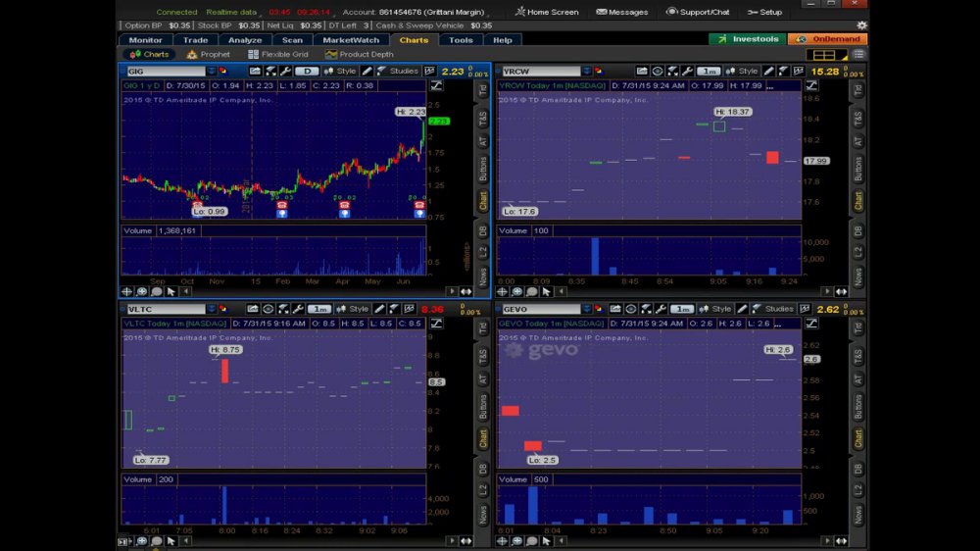Screen dimensions: 980x551
Task: Select the pointer cursor under YRCW chart
Action: [x=546, y=292]
